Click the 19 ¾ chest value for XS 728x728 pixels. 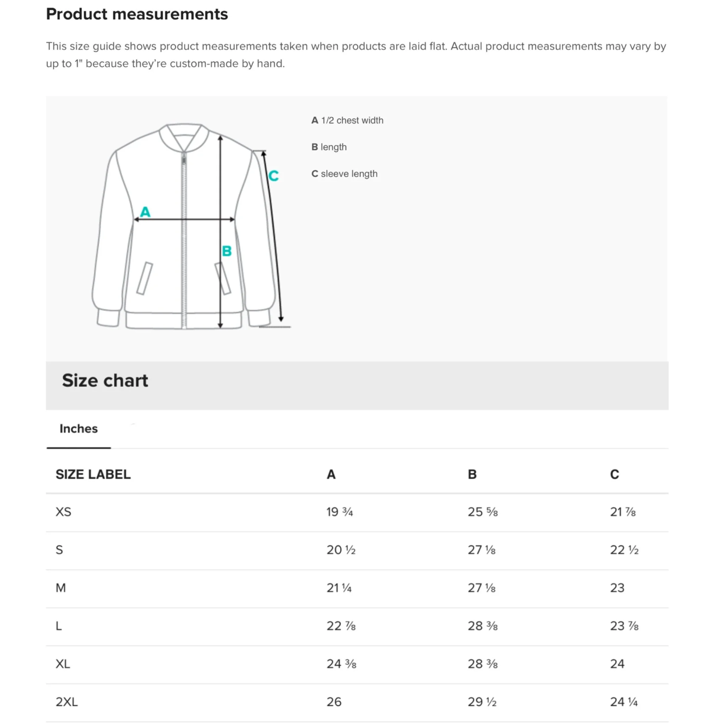339,512
